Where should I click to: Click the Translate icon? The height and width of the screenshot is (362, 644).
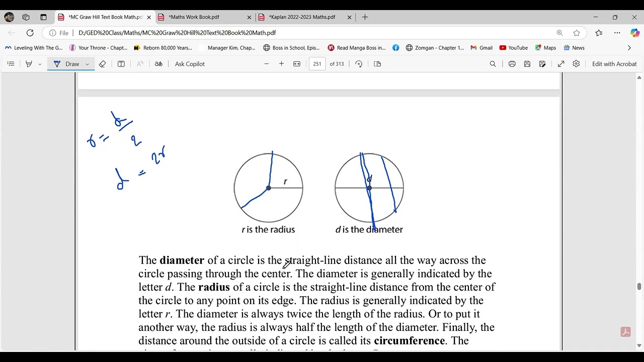coord(158,64)
